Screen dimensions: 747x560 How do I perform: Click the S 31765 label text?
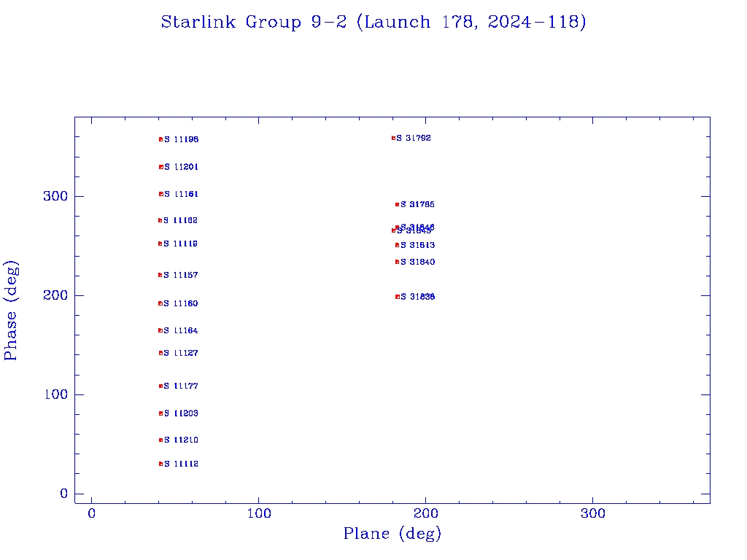coord(417,205)
